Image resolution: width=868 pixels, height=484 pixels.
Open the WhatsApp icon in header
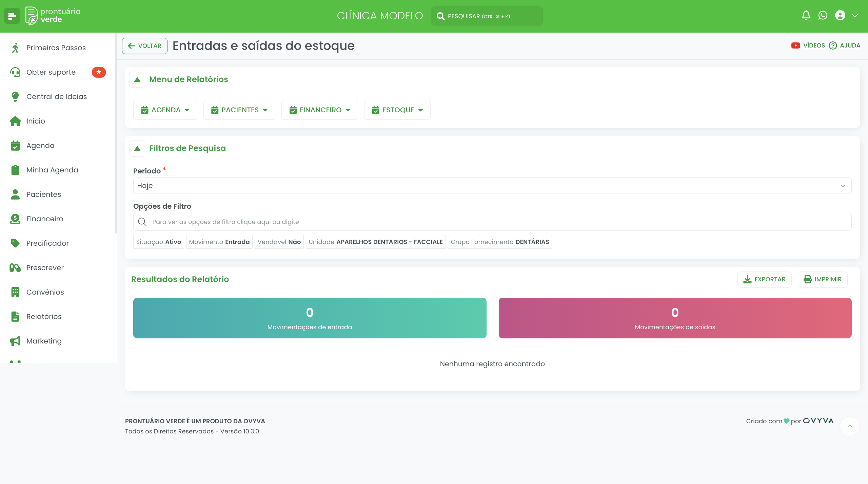[823, 16]
